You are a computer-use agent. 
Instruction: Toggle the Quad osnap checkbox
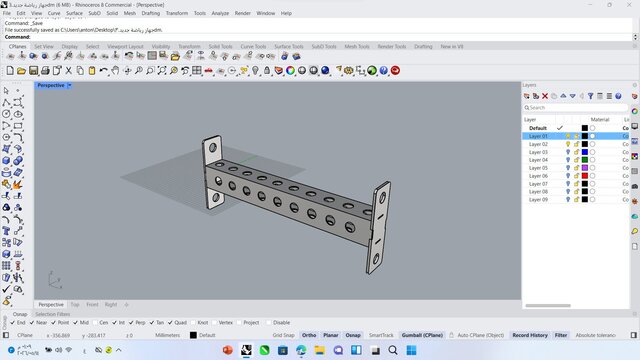point(170,322)
